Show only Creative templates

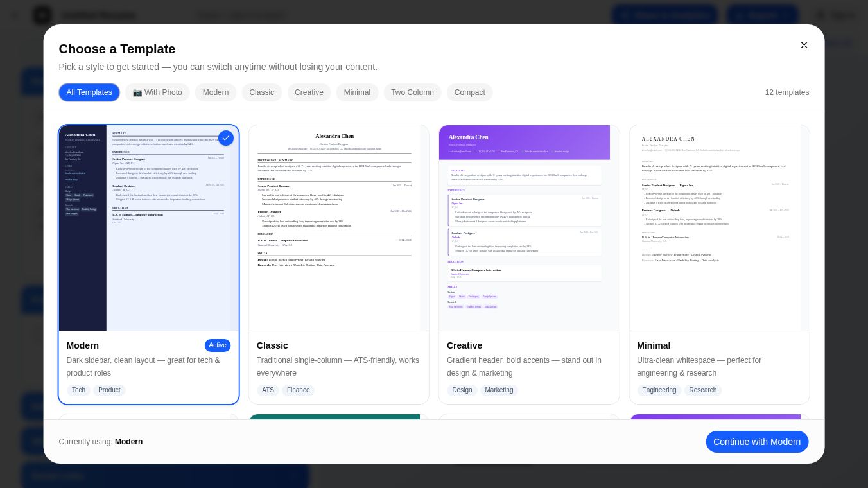pyautogui.click(x=309, y=92)
